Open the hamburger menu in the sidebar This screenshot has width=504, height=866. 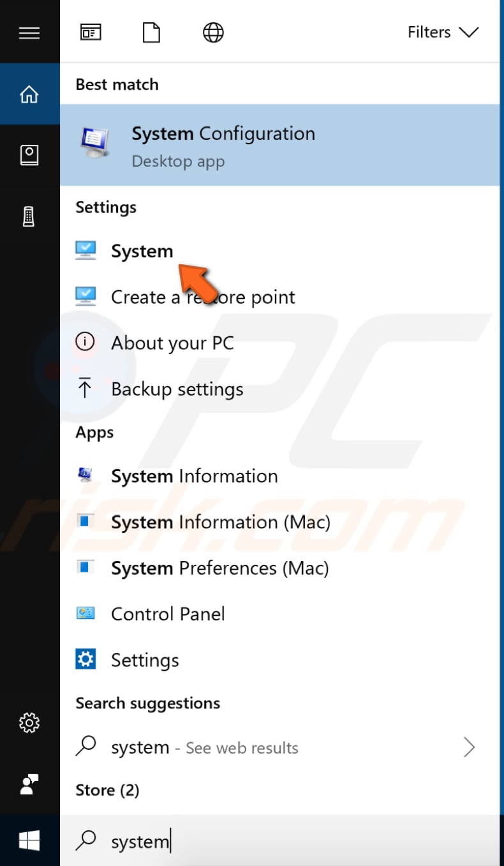(29, 32)
